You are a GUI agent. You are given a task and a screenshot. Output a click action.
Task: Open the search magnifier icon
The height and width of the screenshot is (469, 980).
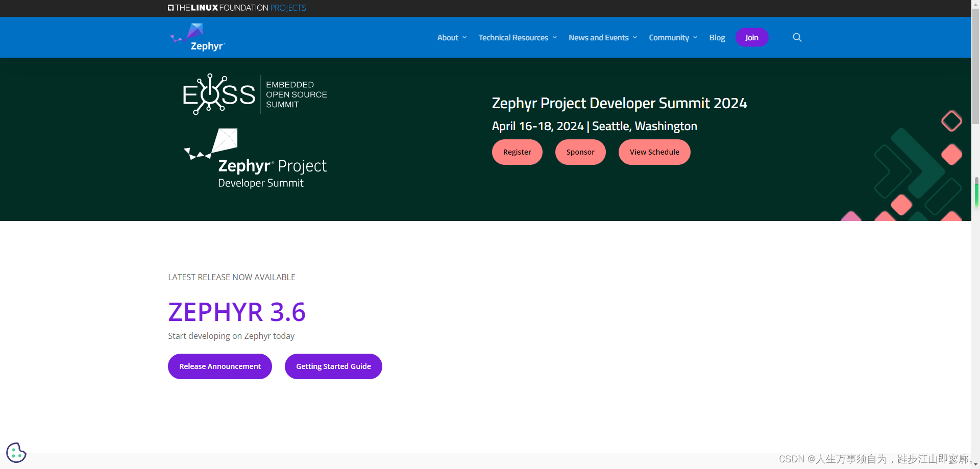click(x=797, y=37)
